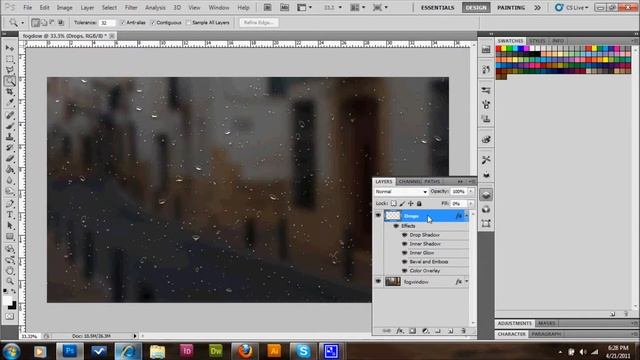Collapse the Drops layer effects list
This screenshot has width=640, height=360.
tap(467, 216)
